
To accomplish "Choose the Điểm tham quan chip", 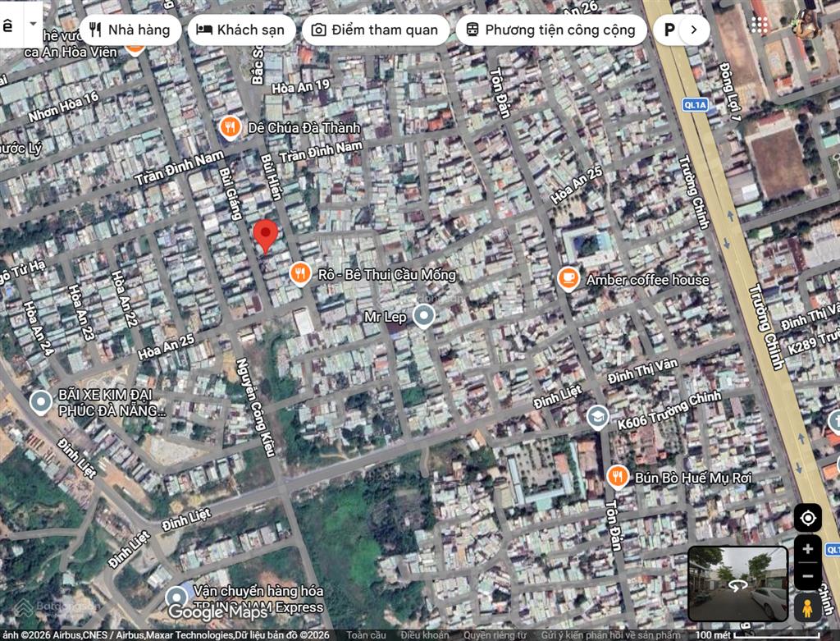I will click(376, 30).
